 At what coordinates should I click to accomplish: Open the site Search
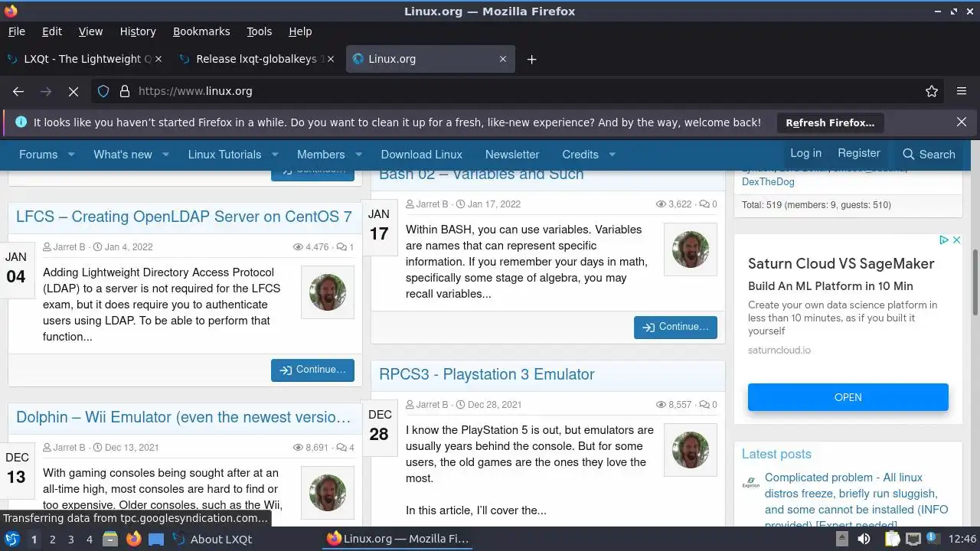[929, 154]
